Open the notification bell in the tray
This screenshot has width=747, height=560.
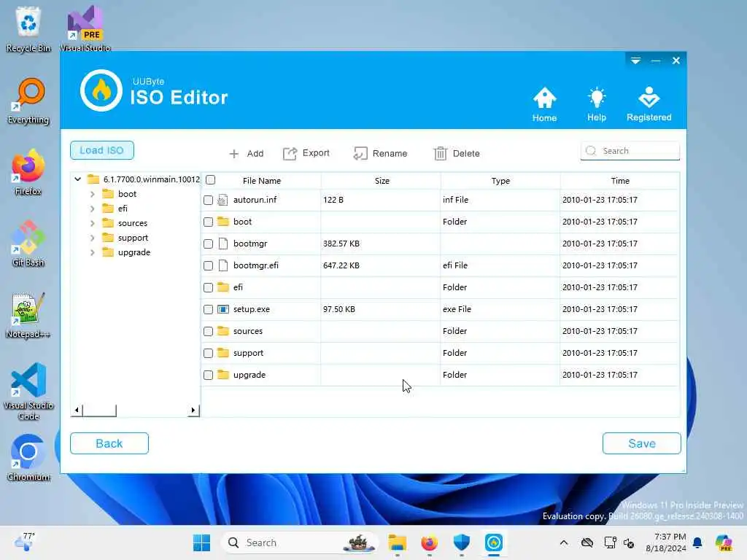point(697,542)
